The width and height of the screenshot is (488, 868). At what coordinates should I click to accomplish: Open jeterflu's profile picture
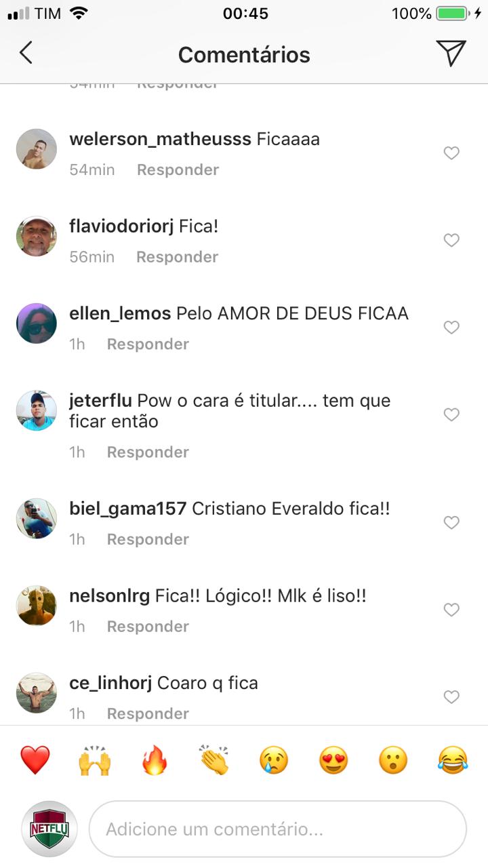(x=37, y=410)
